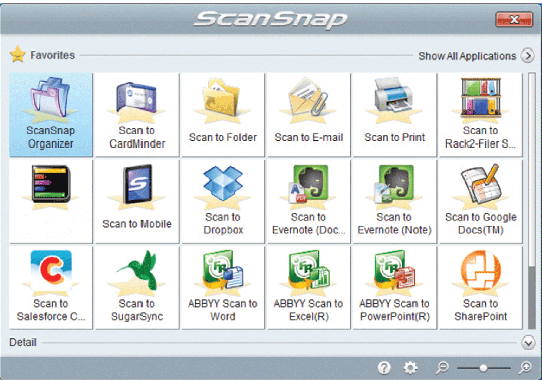Image resolution: width=542 pixels, height=380 pixels.
Task: Expand the Detail section chevron
Action: coord(528,342)
